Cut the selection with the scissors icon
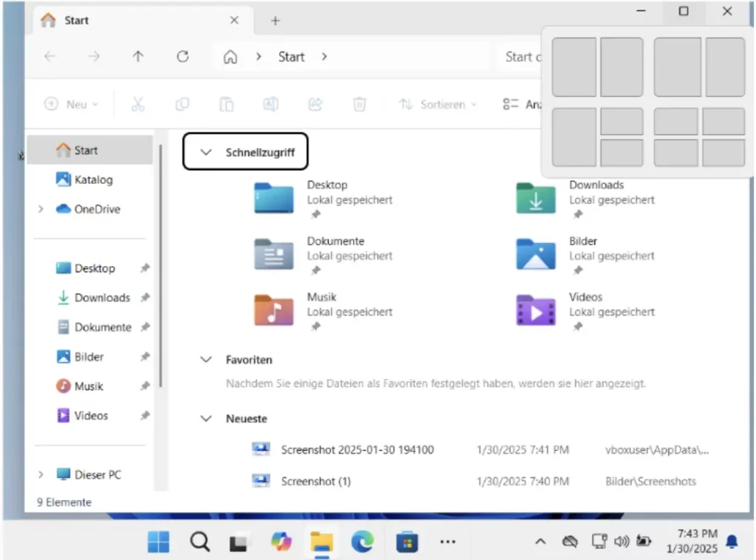 pyautogui.click(x=138, y=104)
